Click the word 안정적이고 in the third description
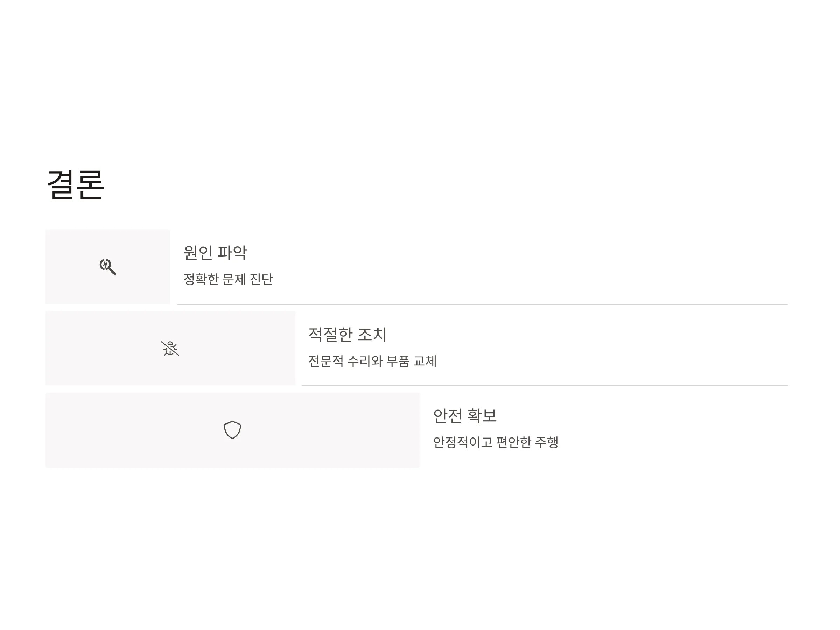 click(463, 442)
